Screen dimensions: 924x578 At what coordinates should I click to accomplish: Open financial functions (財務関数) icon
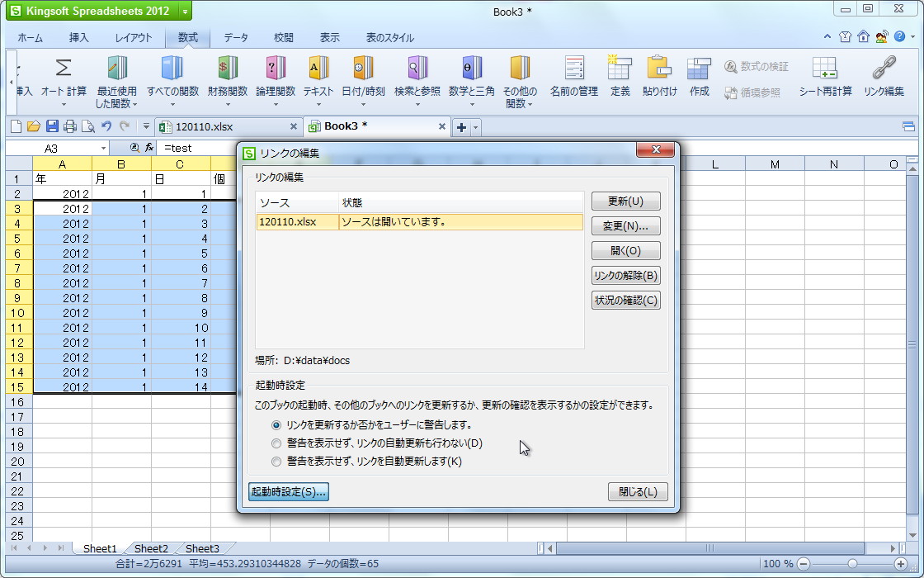[x=228, y=69]
